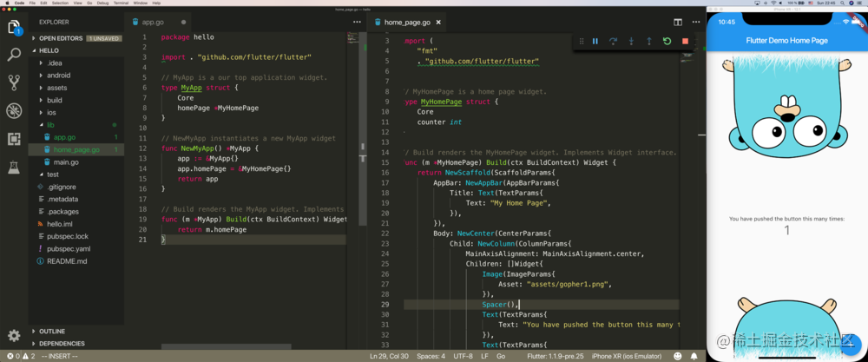Open More Actions for the app.go editor group

[x=357, y=23]
